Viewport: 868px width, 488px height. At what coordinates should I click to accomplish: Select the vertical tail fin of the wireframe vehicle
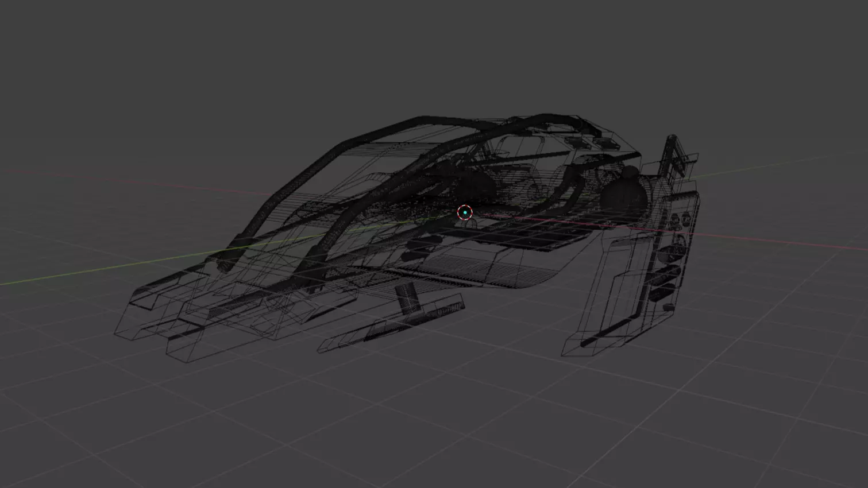[x=673, y=156]
